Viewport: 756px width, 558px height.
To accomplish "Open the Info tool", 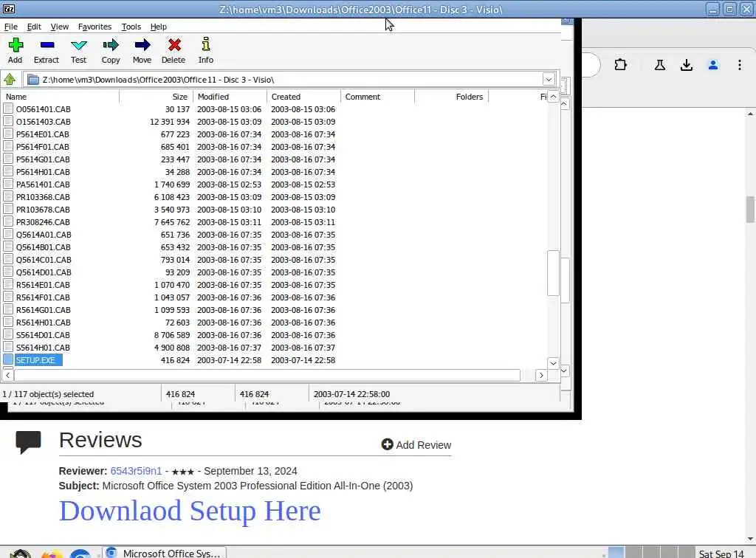I will click(x=206, y=44).
